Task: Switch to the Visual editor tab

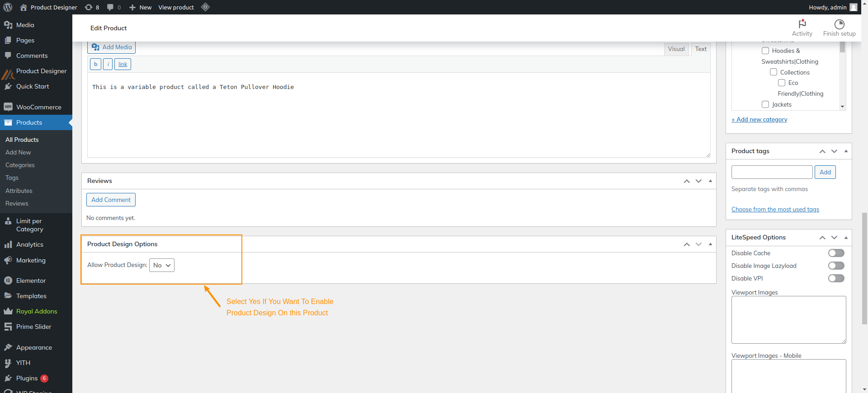Action: tap(676, 49)
